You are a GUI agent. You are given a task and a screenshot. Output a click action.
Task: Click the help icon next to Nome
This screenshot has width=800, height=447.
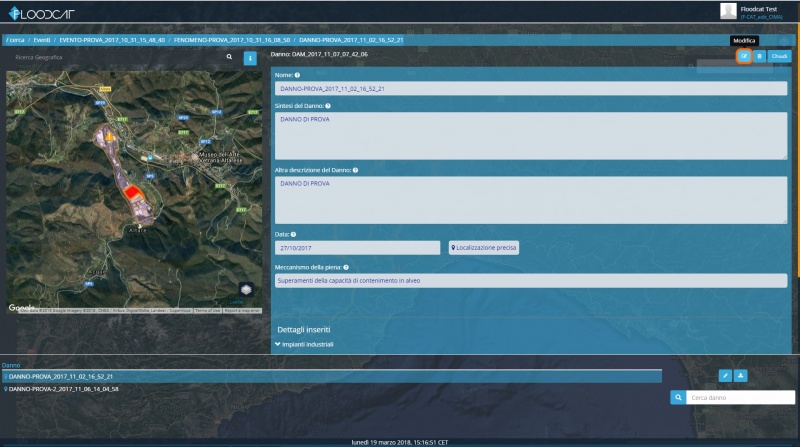pyautogui.click(x=297, y=75)
